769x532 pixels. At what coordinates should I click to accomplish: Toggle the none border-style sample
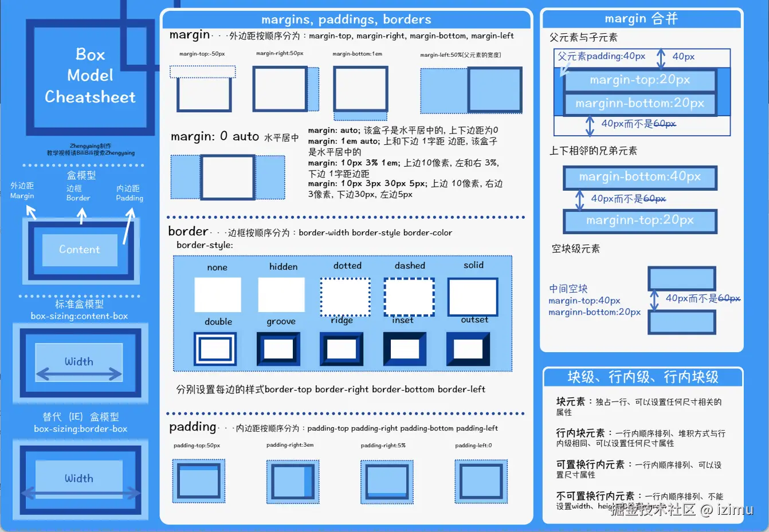[218, 295]
